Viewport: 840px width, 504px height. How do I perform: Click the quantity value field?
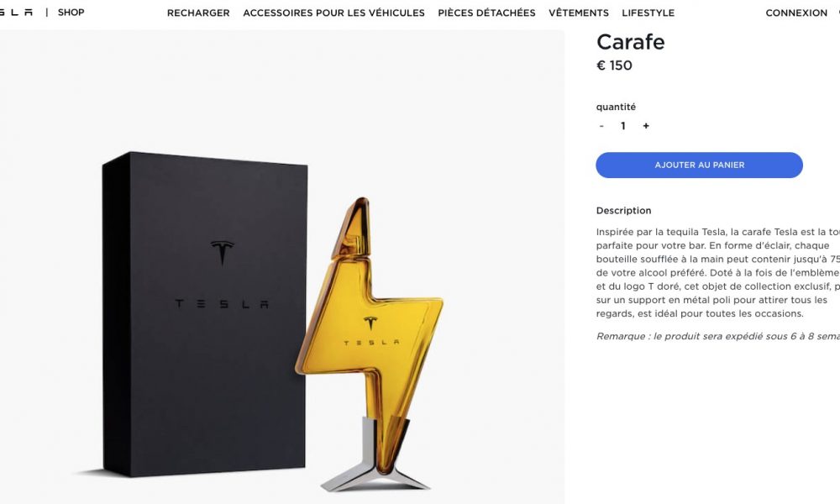(623, 126)
